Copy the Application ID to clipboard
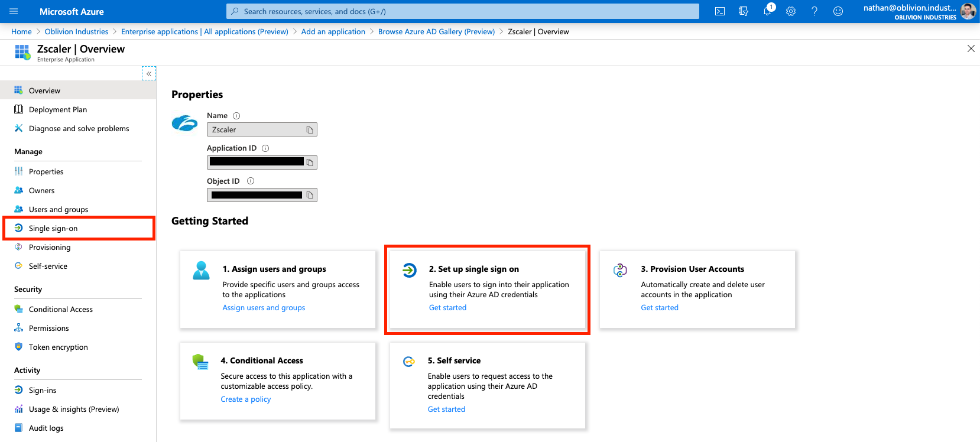The width and height of the screenshot is (980, 442). click(x=310, y=162)
